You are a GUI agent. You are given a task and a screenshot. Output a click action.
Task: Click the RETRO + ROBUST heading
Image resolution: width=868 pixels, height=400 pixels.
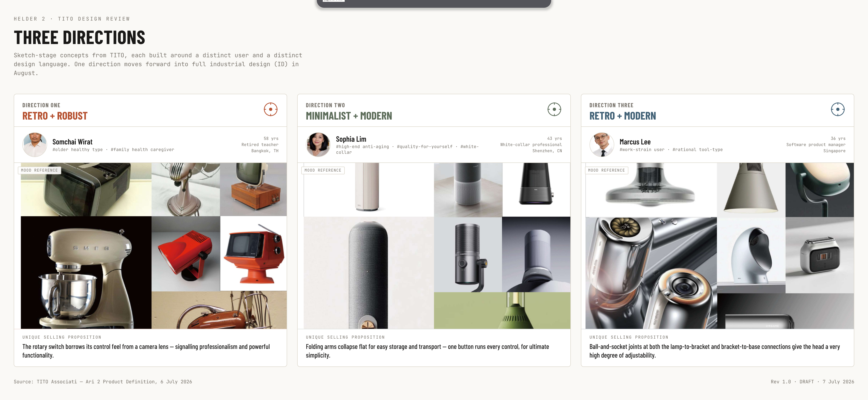(x=55, y=116)
